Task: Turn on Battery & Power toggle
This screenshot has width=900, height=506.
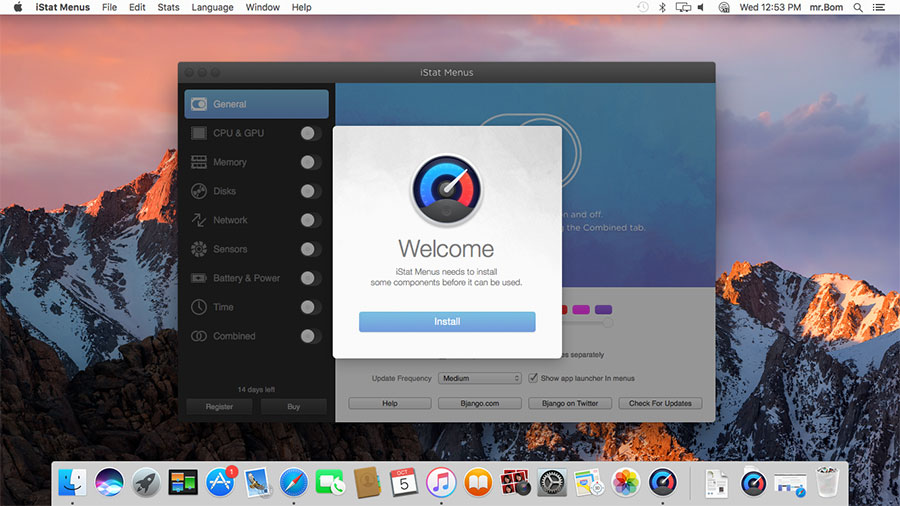Action: (x=311, y=278)
